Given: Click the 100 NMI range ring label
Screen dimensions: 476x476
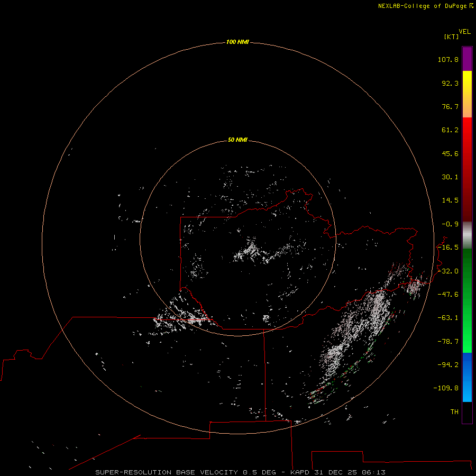Looking at the screenshot, I should pyautogui.click(x=237, y=42).
